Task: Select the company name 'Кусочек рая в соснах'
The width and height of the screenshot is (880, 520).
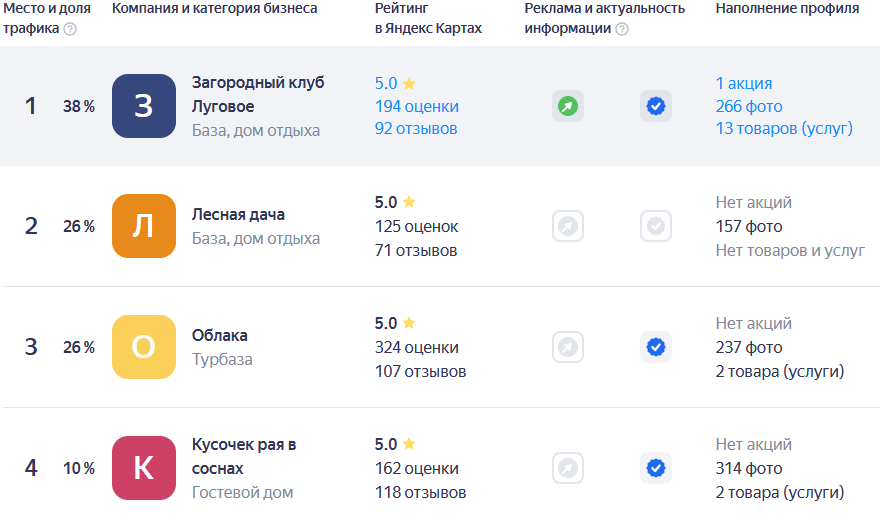Action: click(244, 455)
